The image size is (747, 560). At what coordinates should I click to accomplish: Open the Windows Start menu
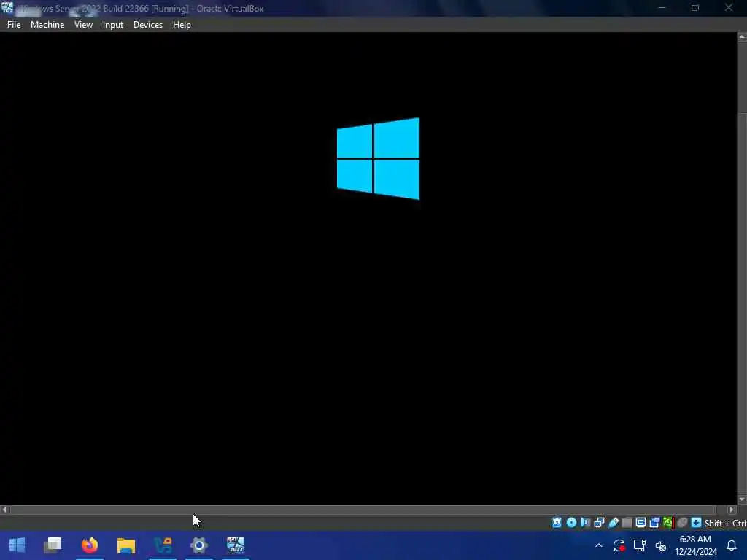[17, 545]
